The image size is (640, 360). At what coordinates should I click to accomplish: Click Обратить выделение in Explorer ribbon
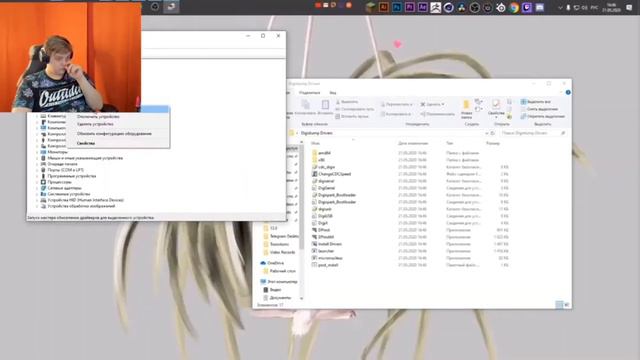pyautogui.click(x=543, y=116)
